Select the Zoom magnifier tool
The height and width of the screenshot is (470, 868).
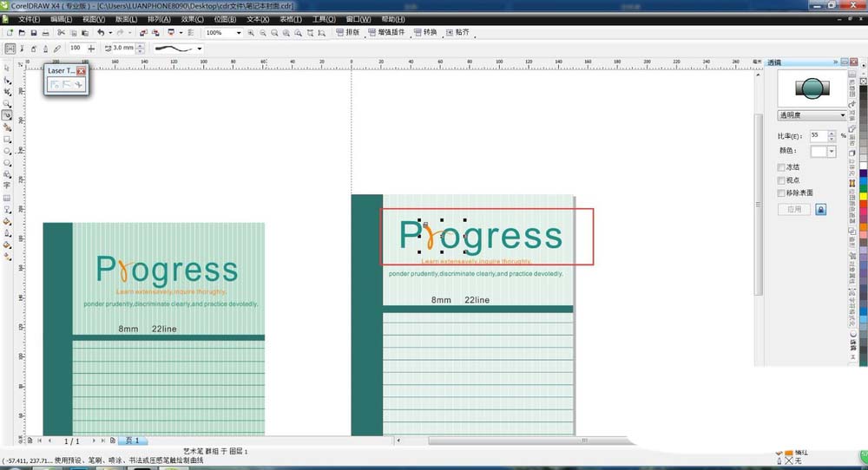pos(7,103)
